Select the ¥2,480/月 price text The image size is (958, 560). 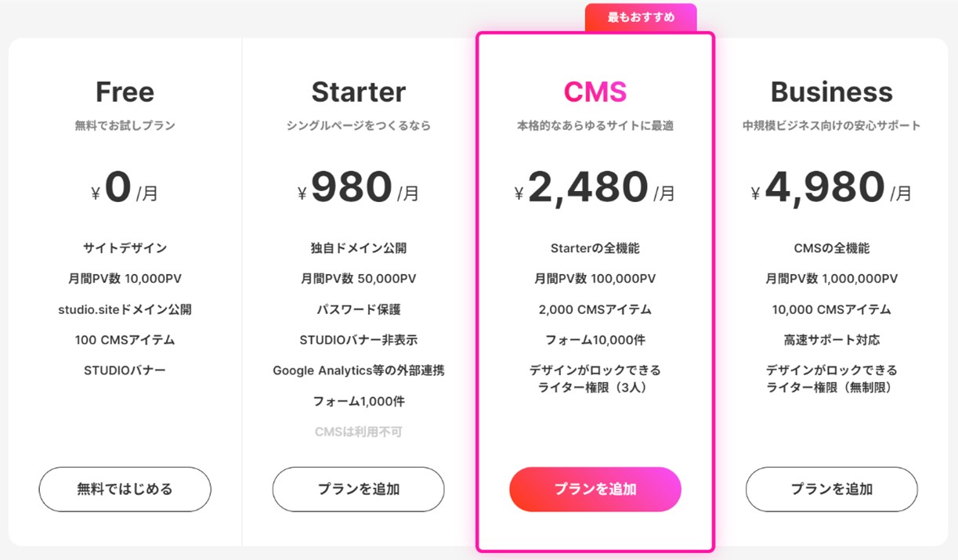(x=595, y=189)
